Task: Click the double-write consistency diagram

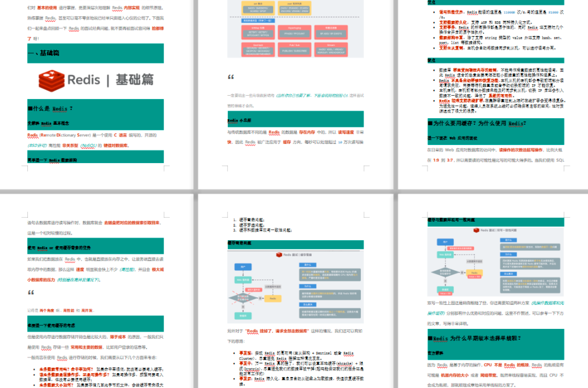Action: 496,261
